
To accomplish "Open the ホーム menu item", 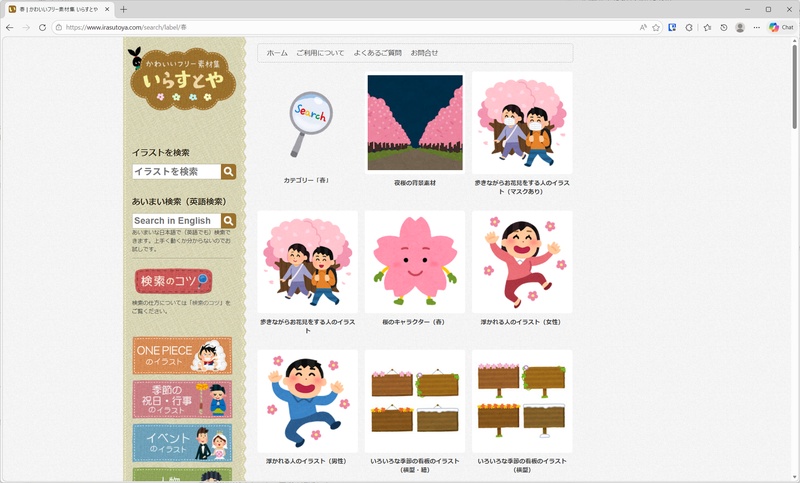I will point(277,53).
